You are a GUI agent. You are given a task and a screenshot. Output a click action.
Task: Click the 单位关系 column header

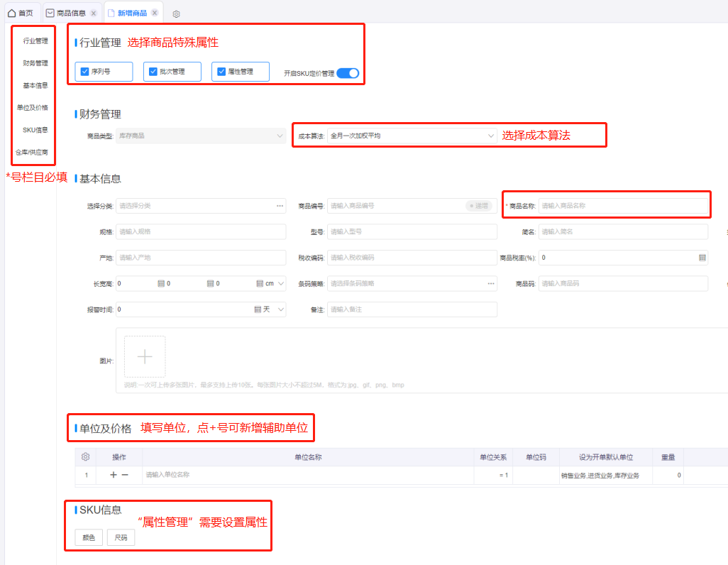click(x=493, y=457)
